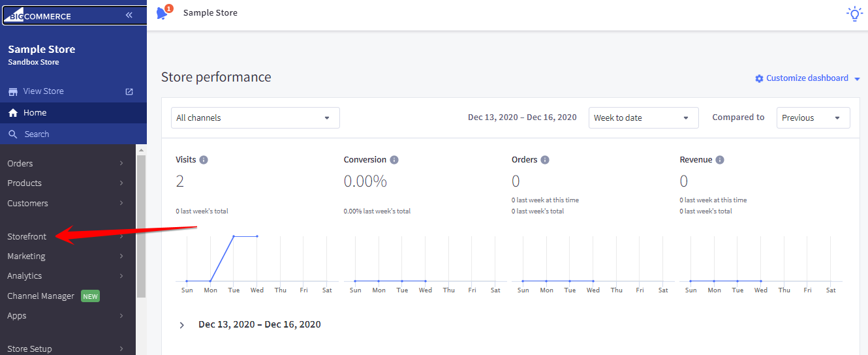
Task: Click the info icon beside Revenue
Action: tap(720, 160)
